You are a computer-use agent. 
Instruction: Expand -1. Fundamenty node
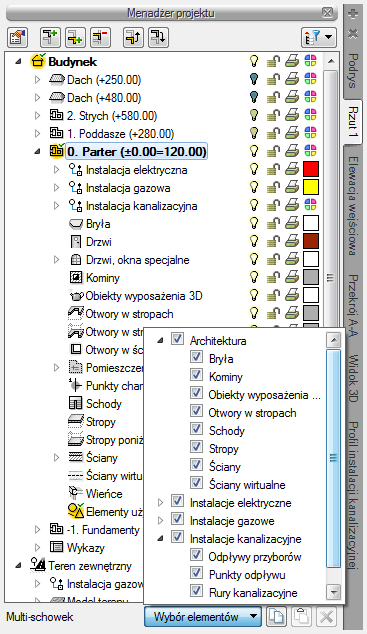[x=38, y=529]
